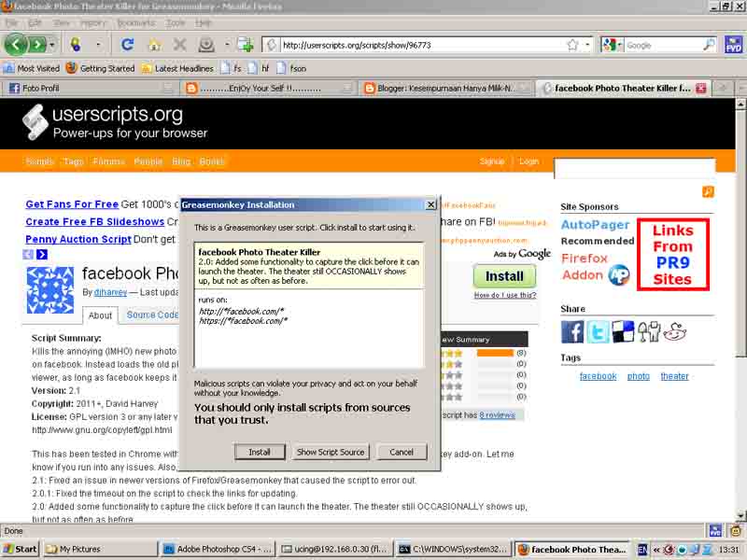Image resolution: width=747 pixels, height=560 pixels.
Task: Open the back/forward history dropdown arrow
Action: [52, 45]
